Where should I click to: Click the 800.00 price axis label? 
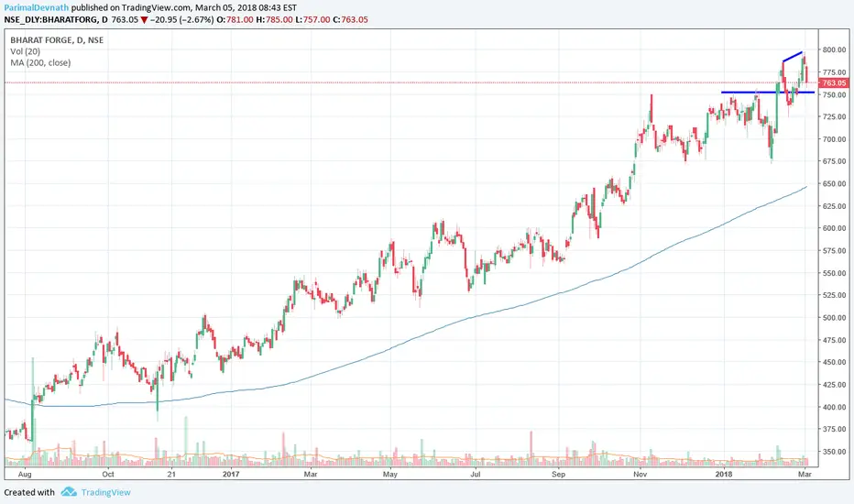coord(834,49)
